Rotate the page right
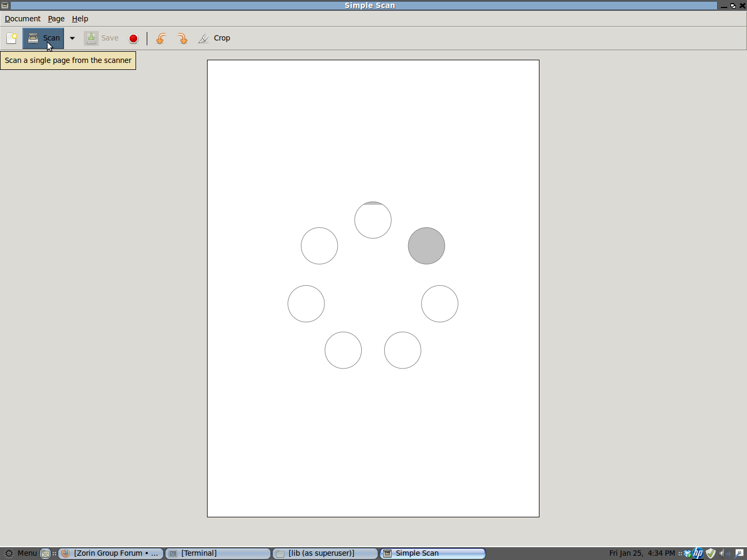This screenshot has height=560, width=747. pyautogui.click(x=182, y=38)
